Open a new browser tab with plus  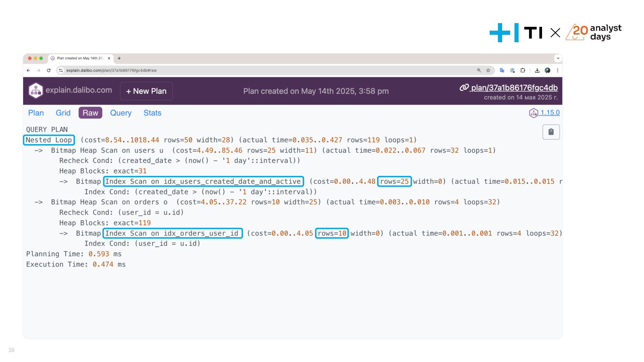pyautogui.click(x=119, y=58)
